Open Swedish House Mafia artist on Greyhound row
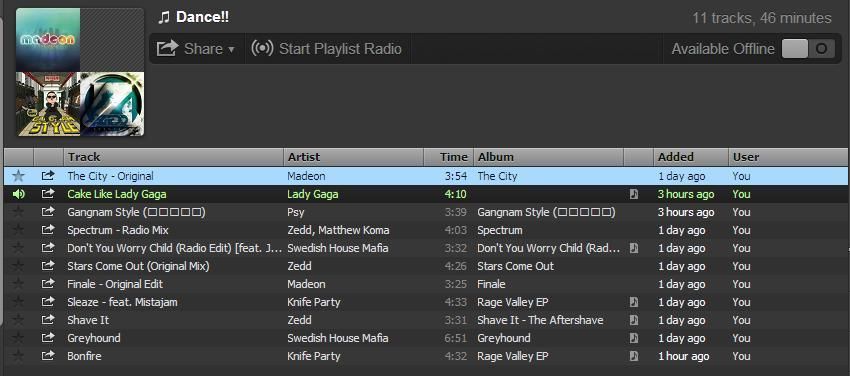This screenshot has height=376, width=850. (x=338, y=338)
